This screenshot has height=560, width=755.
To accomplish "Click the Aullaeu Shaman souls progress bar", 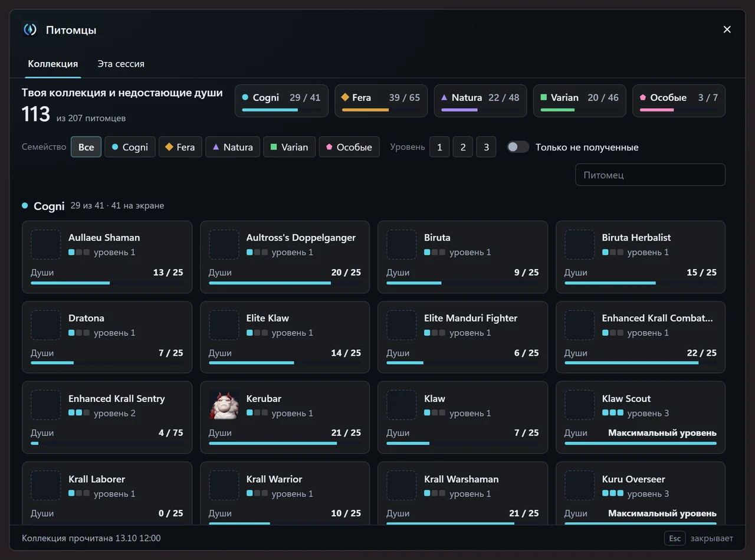I will point(107,283).
